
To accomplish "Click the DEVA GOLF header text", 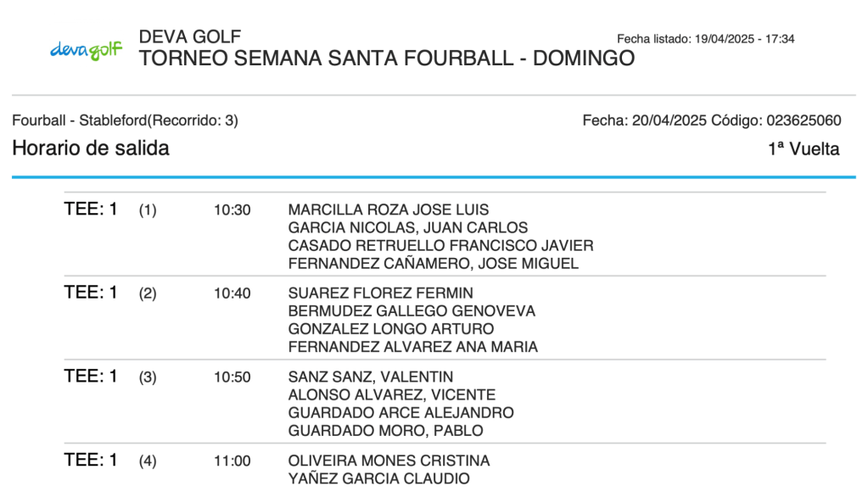I will point(190,37).
